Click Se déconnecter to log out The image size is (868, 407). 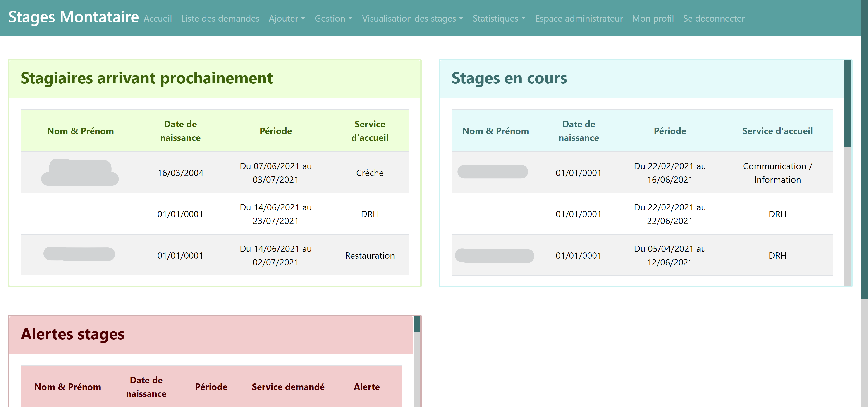coord(714,19)
